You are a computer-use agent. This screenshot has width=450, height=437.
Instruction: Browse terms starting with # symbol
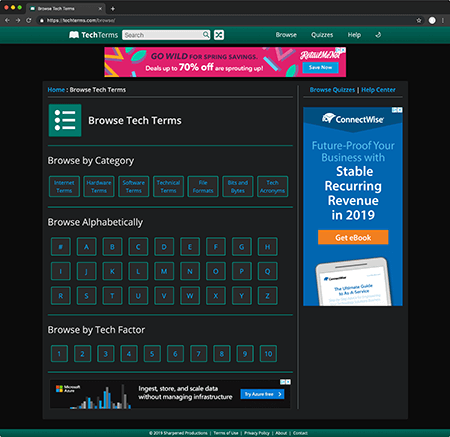click(x=61, y=247)
